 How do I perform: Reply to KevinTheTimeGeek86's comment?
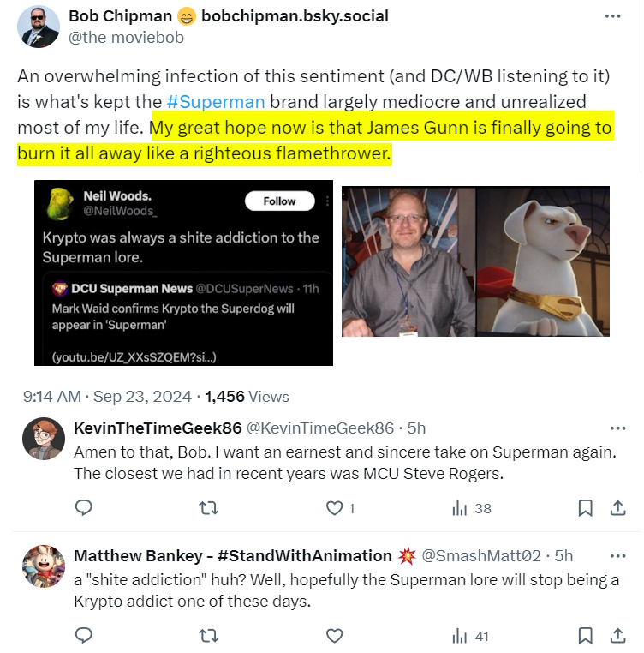pyautogui.click(x=84, y=508)
